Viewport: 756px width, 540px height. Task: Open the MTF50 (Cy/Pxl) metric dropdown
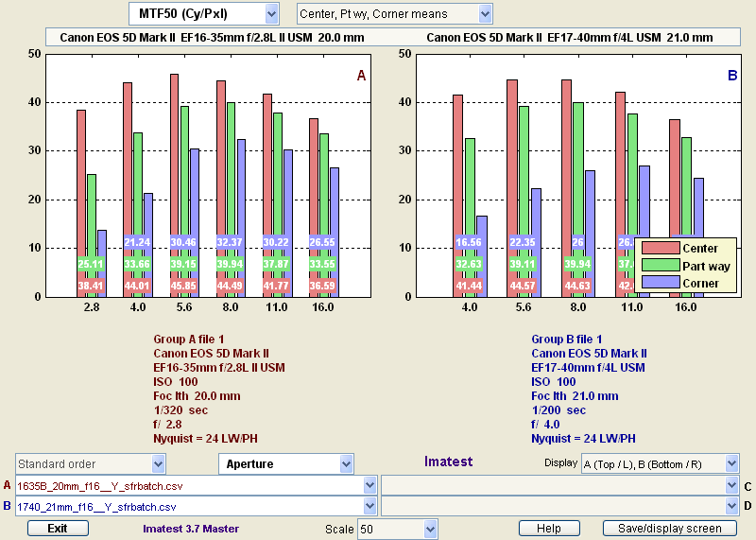[x=203, y=14]
